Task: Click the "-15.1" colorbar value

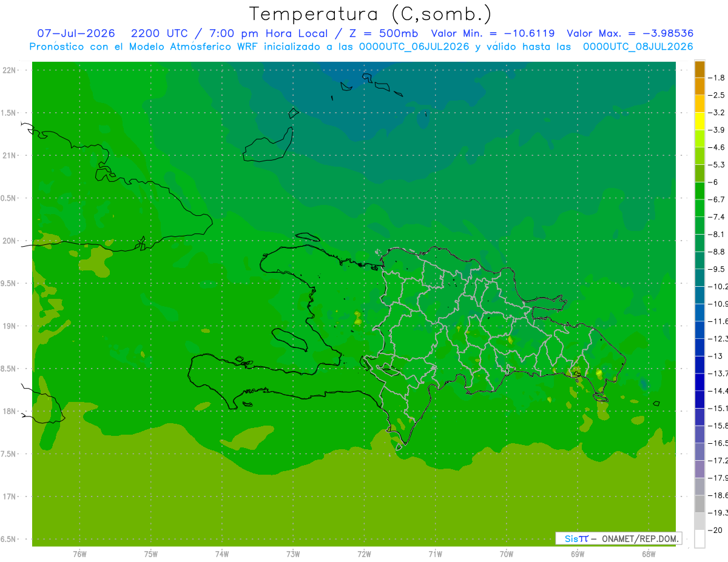Action: [718, 408]
